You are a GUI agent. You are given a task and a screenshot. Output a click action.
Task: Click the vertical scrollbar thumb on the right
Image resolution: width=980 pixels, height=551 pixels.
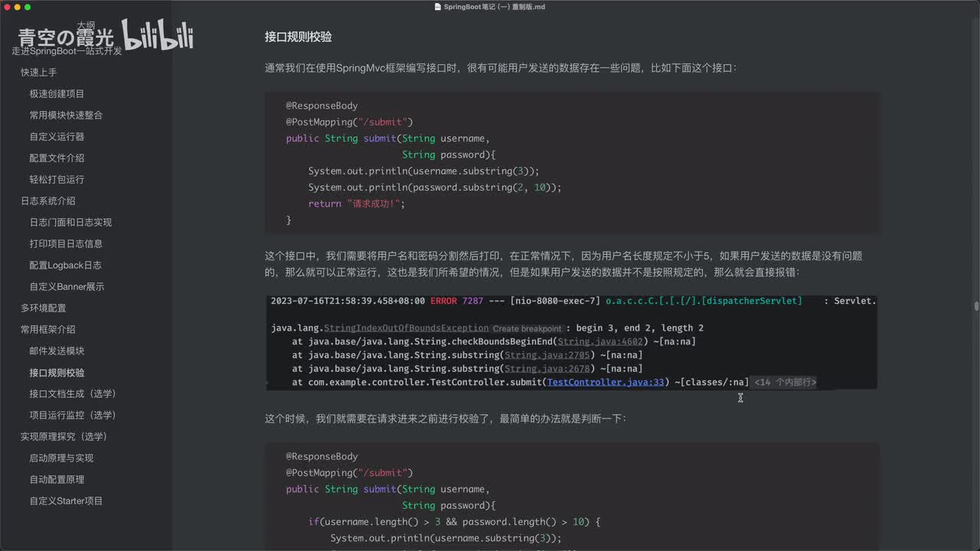[976, 306]
